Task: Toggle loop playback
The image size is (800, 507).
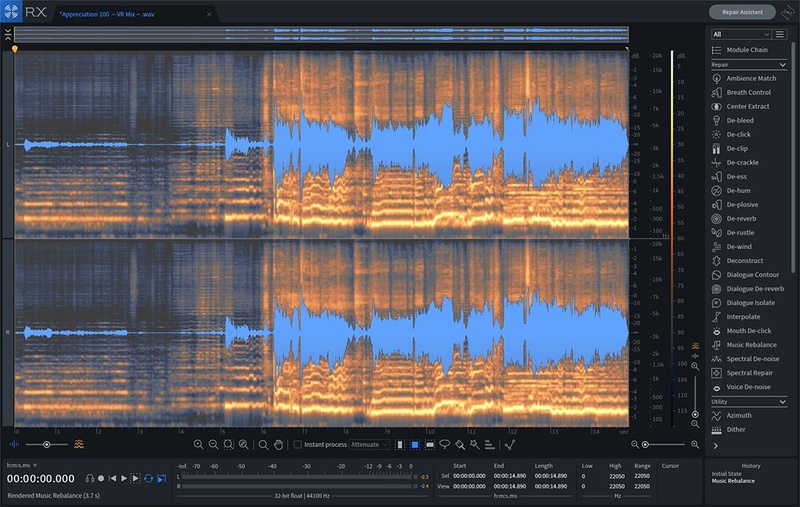Action: 148,478
